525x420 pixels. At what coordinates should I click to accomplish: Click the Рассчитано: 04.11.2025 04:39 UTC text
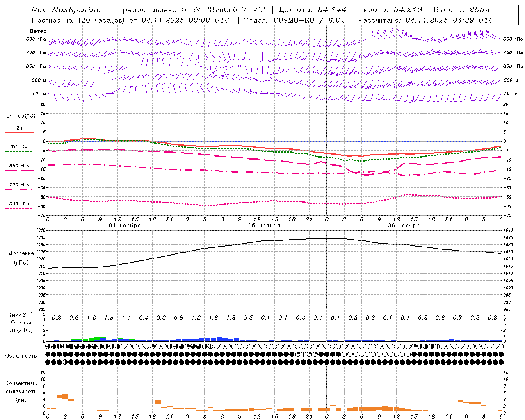tap(426, 20)
